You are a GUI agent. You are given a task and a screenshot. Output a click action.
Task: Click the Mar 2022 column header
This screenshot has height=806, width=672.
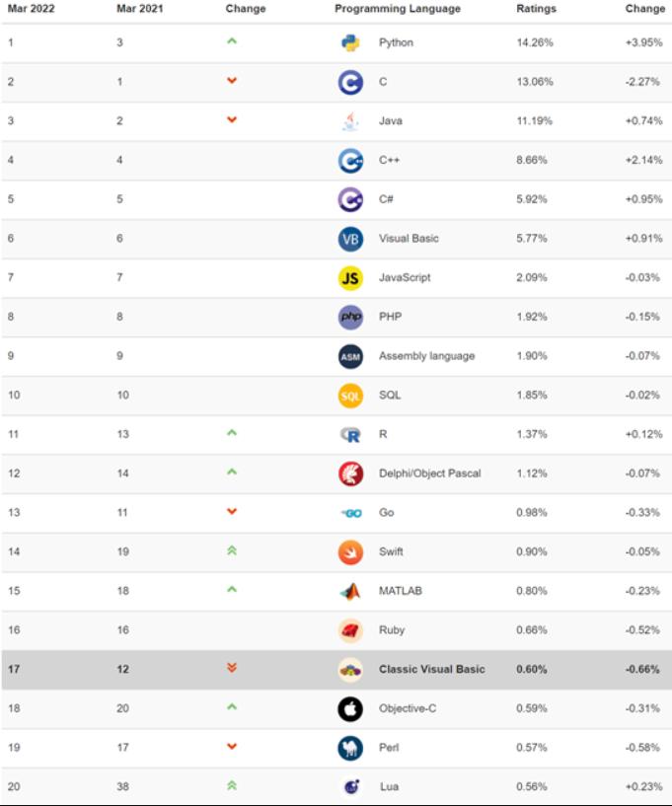[30, 9]
